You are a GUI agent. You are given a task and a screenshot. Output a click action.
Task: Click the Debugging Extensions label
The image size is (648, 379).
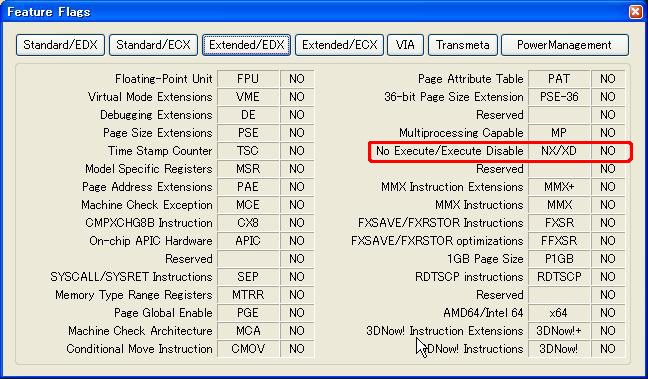pos(156,115)
